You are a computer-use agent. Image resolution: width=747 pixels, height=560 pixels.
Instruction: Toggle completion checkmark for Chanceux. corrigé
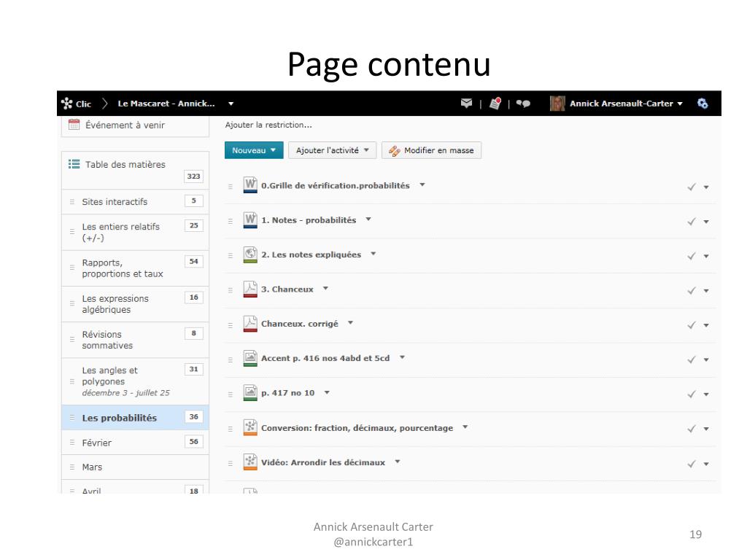click(x=692, y=325)
